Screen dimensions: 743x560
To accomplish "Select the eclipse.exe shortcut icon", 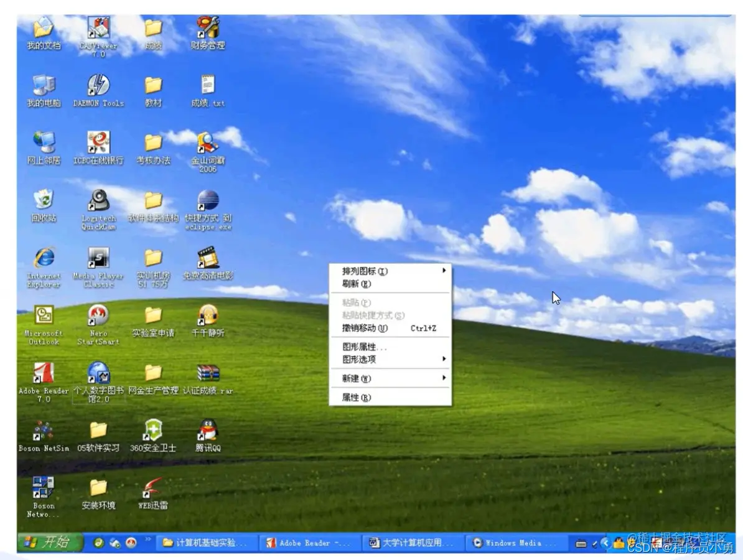I will point(208,210).
